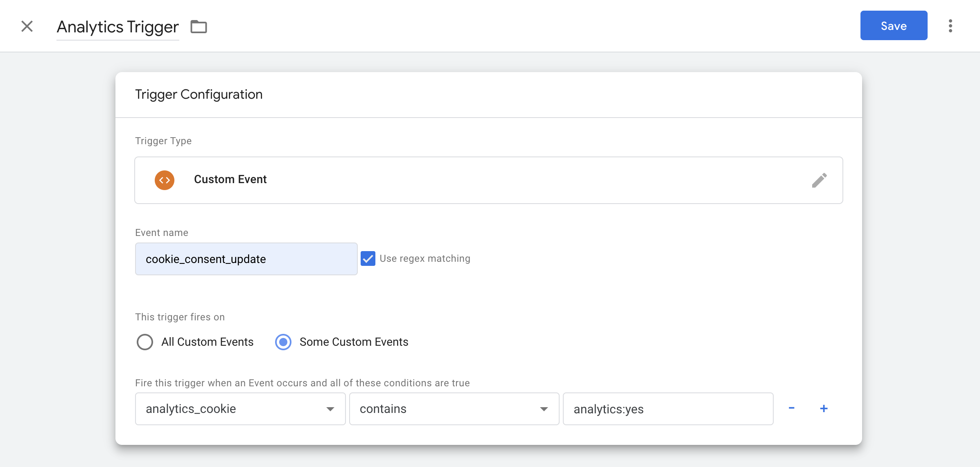Edit the analytics:yes condition value field
This screenshot has height=467, width=980.
click(668, 409)
